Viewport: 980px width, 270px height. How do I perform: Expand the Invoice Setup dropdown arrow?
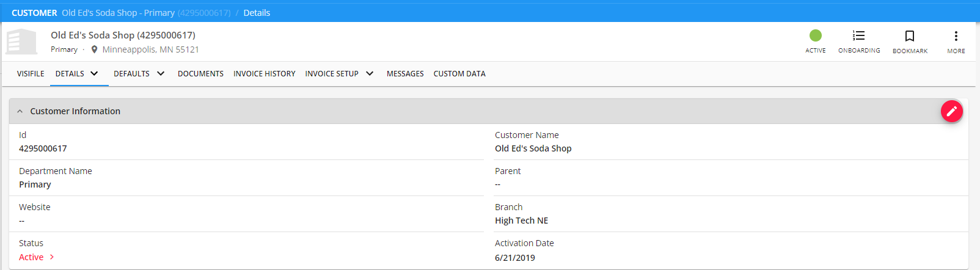pyautogui.click(x=370, y=73)
